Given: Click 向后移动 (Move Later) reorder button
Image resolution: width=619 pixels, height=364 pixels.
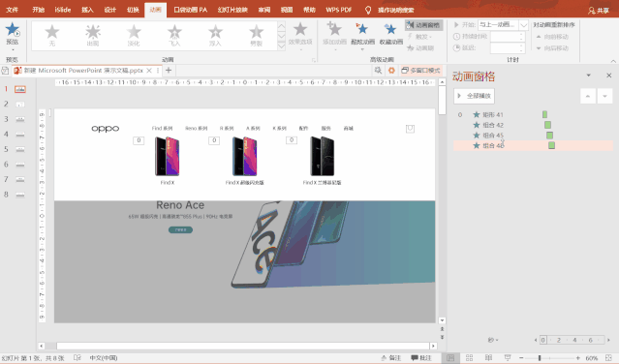Looking at the screenshot, I should [x=553, y=47].
